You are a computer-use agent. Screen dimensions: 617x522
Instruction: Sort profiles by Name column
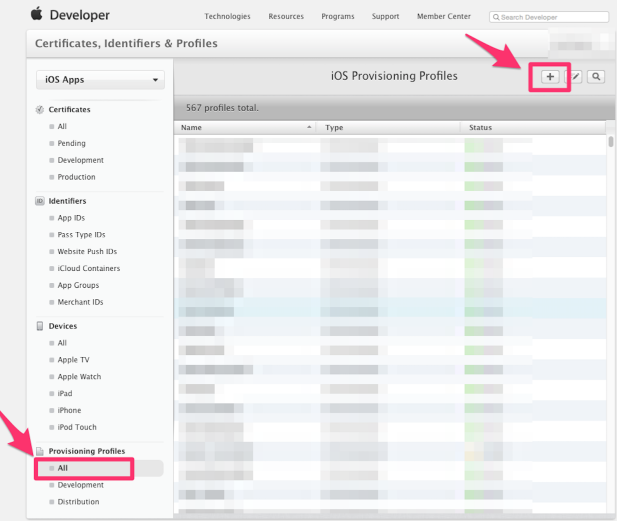coord(245,128)
